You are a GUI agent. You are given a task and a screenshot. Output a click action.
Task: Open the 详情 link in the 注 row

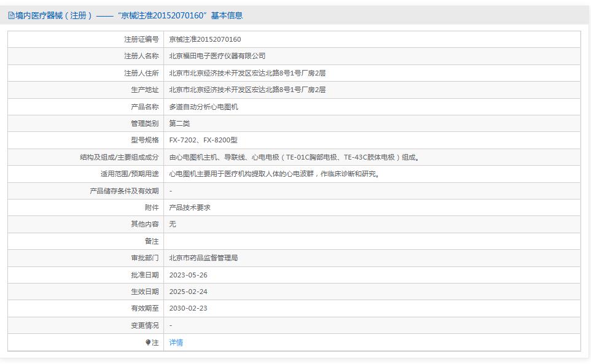[x=176, y=343]
